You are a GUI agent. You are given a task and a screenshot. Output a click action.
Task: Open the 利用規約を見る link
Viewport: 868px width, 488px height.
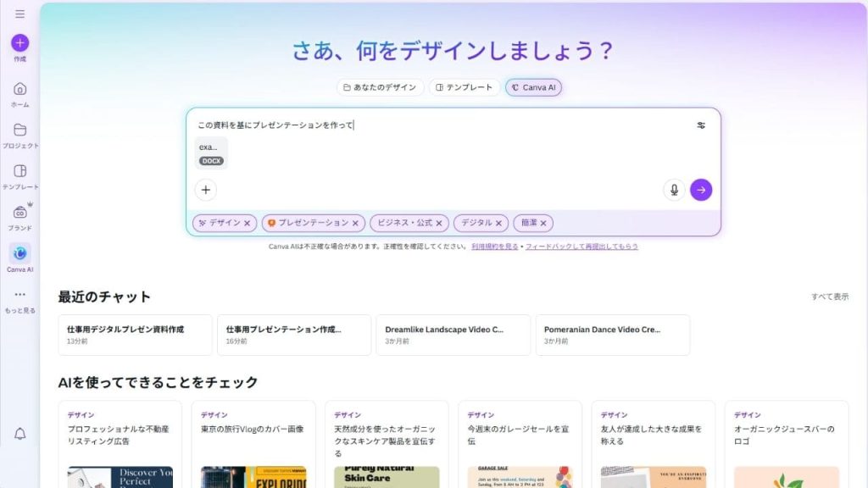coord(495,247)
